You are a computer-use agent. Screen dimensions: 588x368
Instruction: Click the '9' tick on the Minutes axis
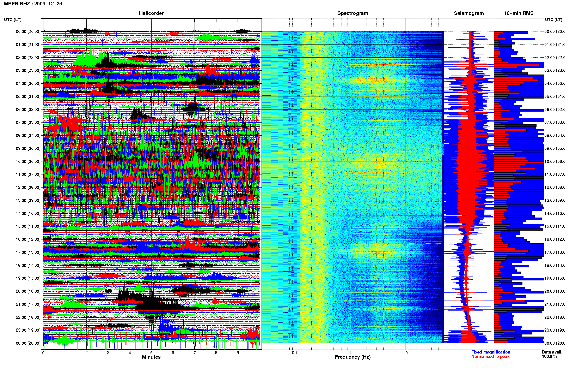(x=238, y=353)
